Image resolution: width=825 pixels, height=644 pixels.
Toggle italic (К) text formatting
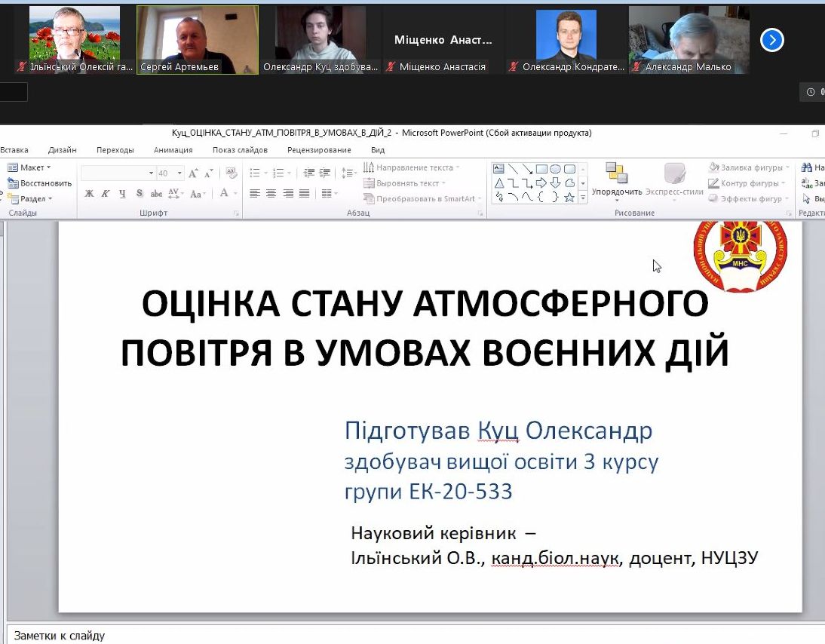105,194
